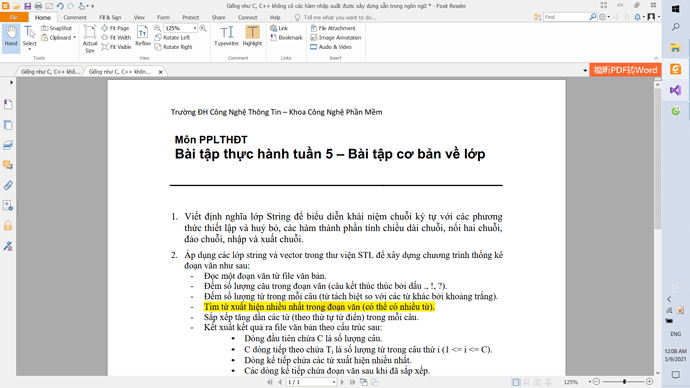Image resolution: width=690 pixels, height=388 pixels.
Task: Collapse the ribbon with the chevron
Action: (656, 58)
